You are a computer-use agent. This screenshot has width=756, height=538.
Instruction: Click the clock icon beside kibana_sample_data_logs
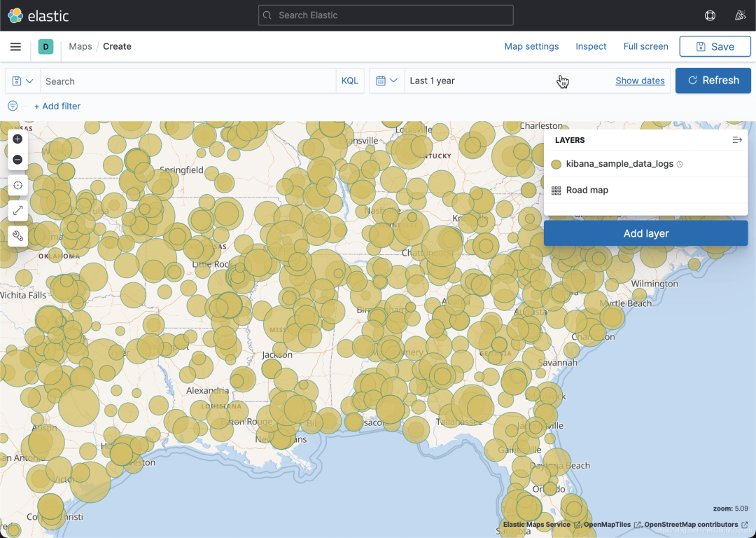680,164
